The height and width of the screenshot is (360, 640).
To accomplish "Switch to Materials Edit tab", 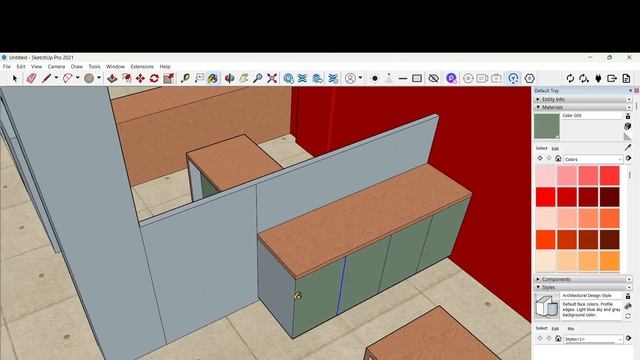I will [x=555, y=149].
